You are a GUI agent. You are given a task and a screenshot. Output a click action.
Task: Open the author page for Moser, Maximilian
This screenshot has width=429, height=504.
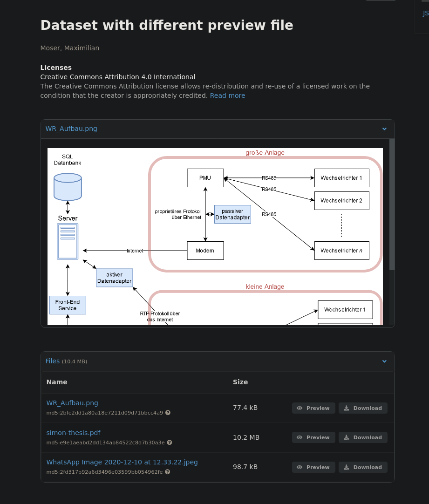point(69,48)
